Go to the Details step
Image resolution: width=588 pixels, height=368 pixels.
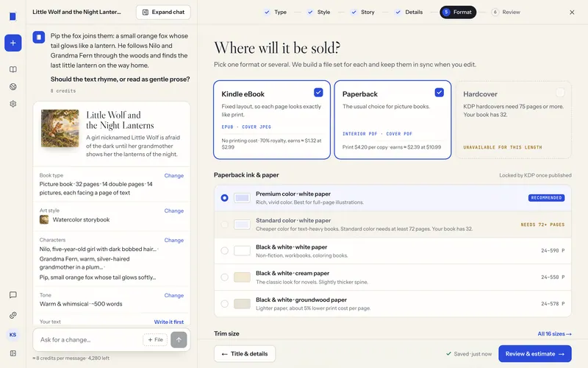pos(409,12)
